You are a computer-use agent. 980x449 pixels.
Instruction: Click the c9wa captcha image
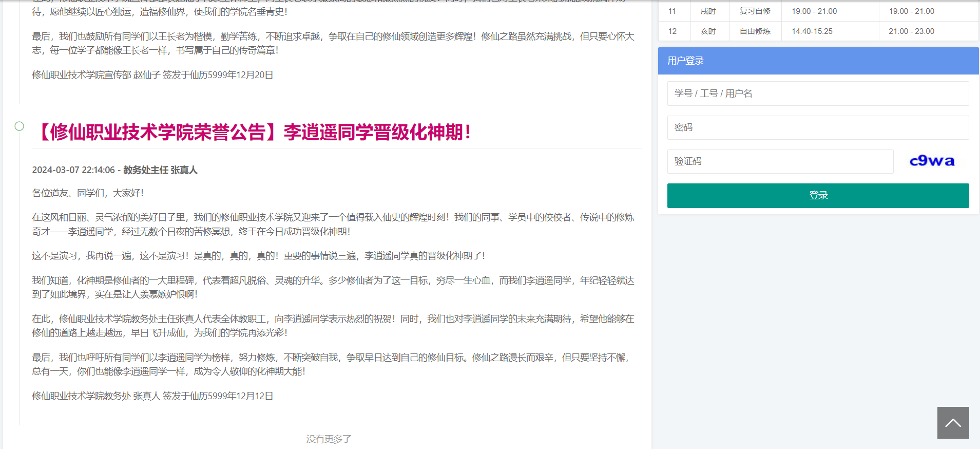click(x=932, y=161)
